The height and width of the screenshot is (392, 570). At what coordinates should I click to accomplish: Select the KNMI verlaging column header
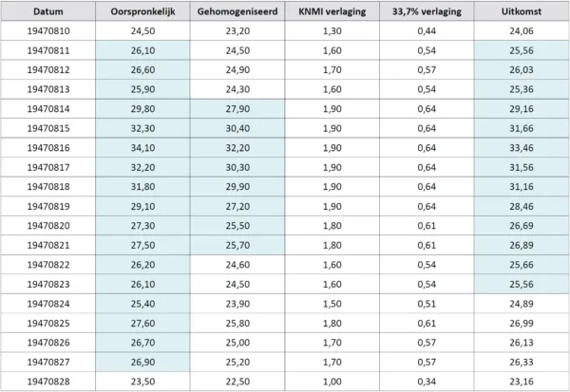click(332, 12)
